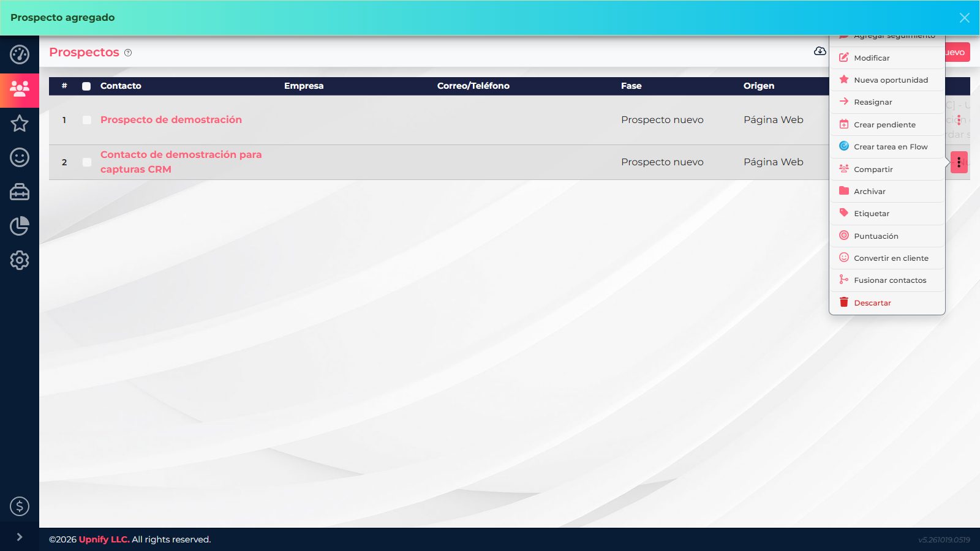Click the Fase column header

click(631, 86)
